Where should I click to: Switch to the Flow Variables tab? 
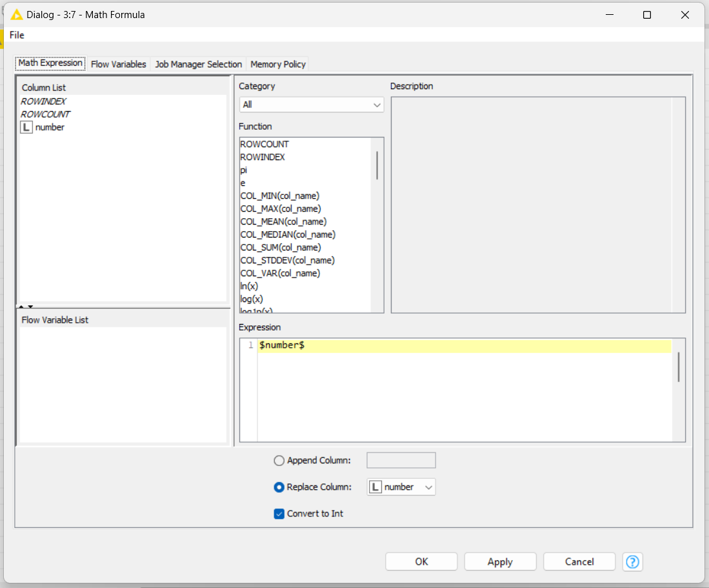[119, 65]
